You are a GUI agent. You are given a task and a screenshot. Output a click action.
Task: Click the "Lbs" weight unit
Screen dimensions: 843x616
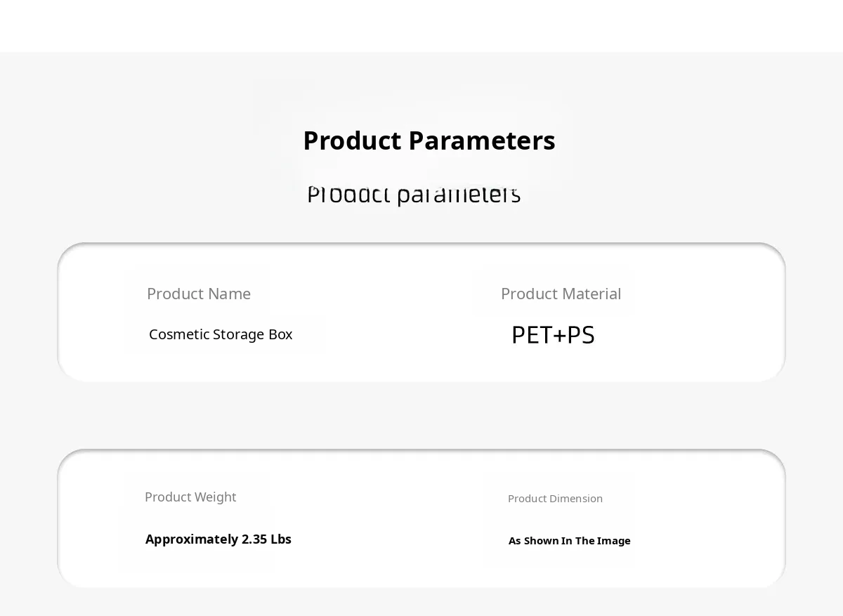coord(281,539)
